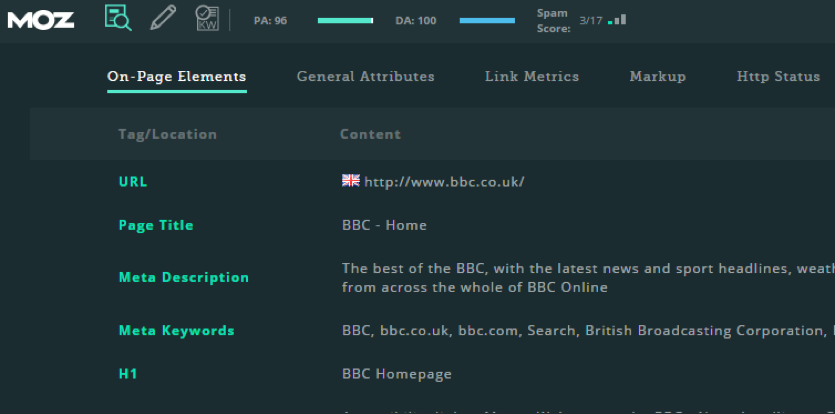Click the http://www.bbc.co.uk/ URL link
835x414 pixels.
(444, 182)
